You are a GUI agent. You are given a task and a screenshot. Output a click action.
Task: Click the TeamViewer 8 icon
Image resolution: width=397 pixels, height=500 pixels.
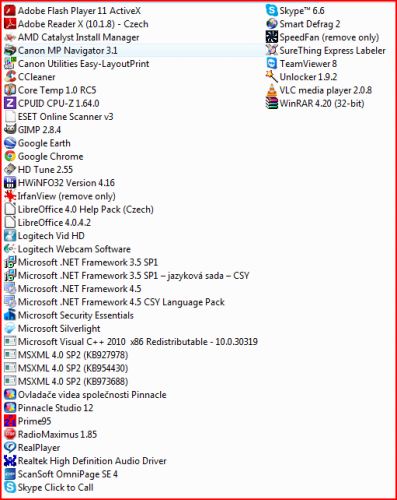272,64
